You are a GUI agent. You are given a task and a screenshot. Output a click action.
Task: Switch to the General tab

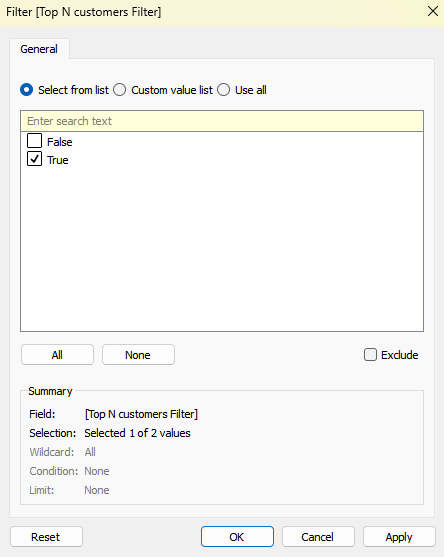click(x=39, y=49)
